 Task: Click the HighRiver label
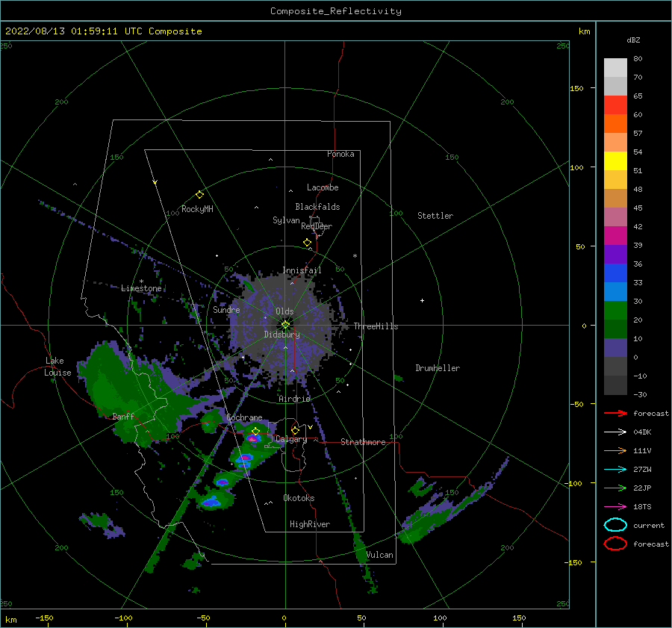[x=310, y=524]
